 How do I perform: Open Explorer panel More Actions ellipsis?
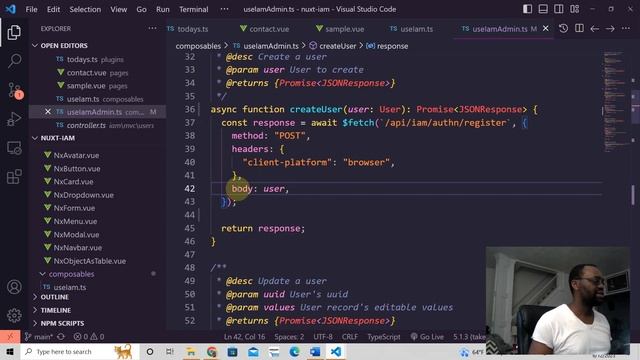click(x=152, y=29)
